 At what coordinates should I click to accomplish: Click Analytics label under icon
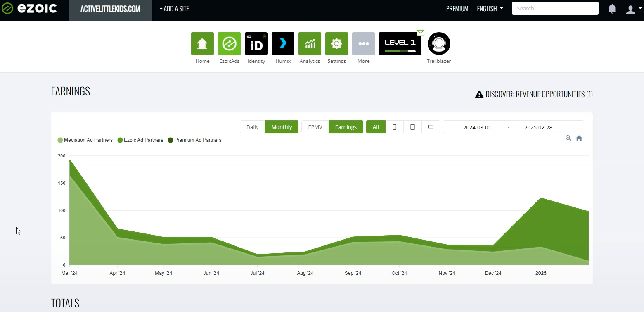tap(310, 61)
